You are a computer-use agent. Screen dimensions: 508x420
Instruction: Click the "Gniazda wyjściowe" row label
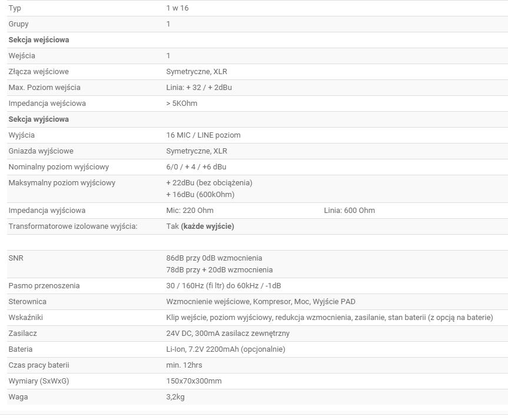(x=41, y=151)
